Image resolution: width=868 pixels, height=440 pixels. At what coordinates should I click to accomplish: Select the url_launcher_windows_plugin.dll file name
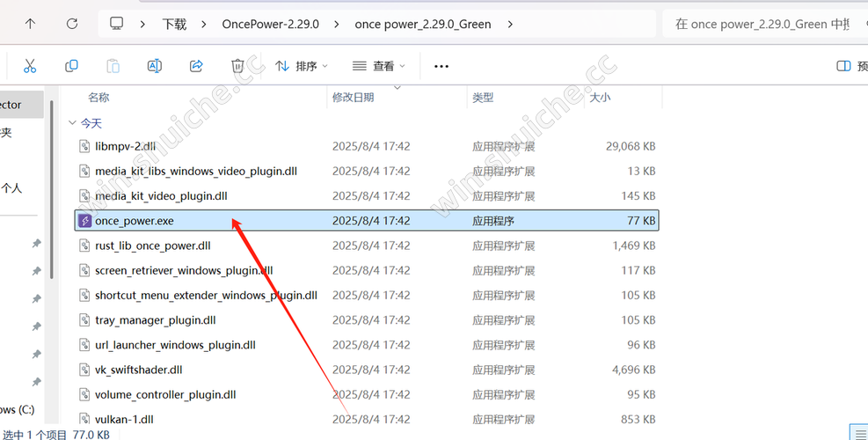pyautogui.click(x=176, y=345)
